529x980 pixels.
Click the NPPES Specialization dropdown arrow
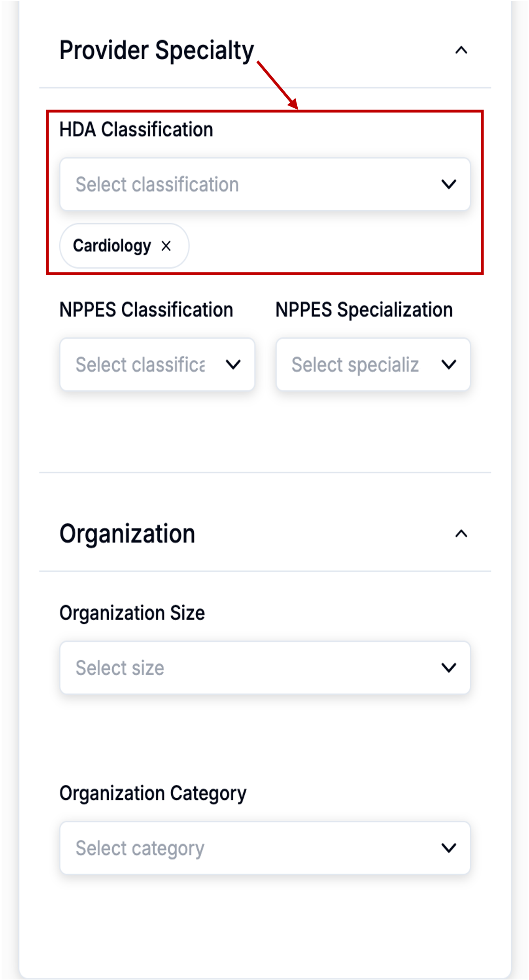(x=449, y=364)
